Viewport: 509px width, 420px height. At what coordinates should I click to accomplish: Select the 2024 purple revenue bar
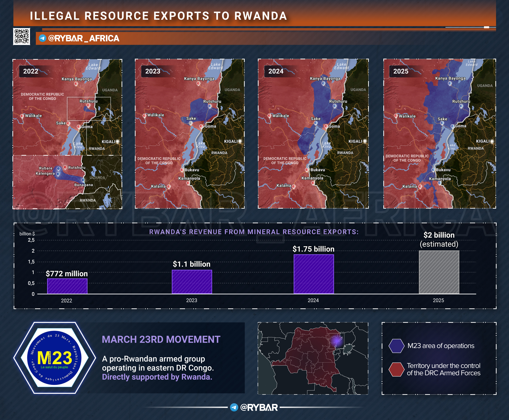point(314,274)
